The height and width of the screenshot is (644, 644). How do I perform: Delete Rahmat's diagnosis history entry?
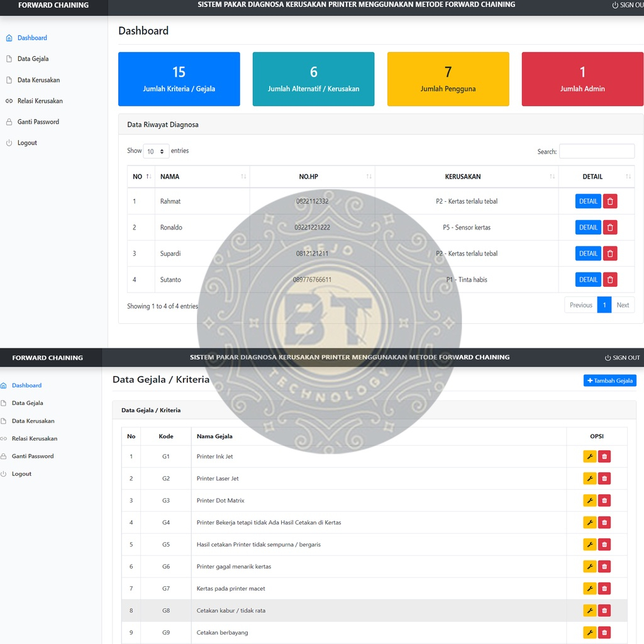[610, 201]
